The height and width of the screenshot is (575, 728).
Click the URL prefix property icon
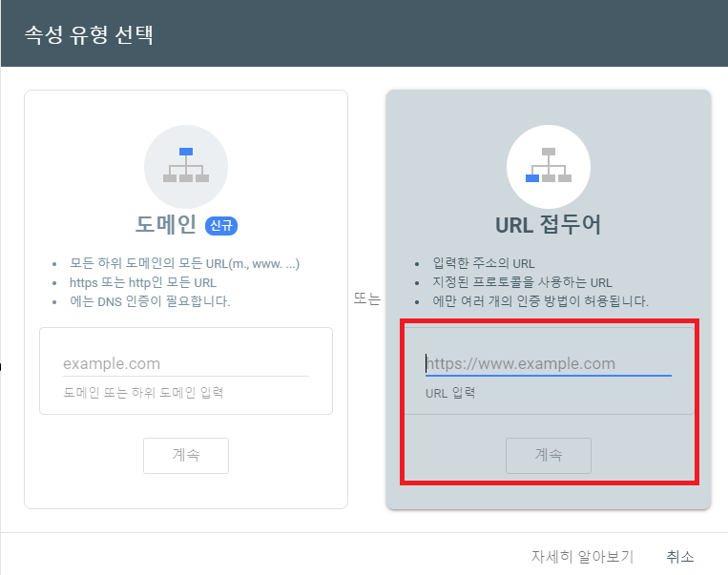click(549, 166)
